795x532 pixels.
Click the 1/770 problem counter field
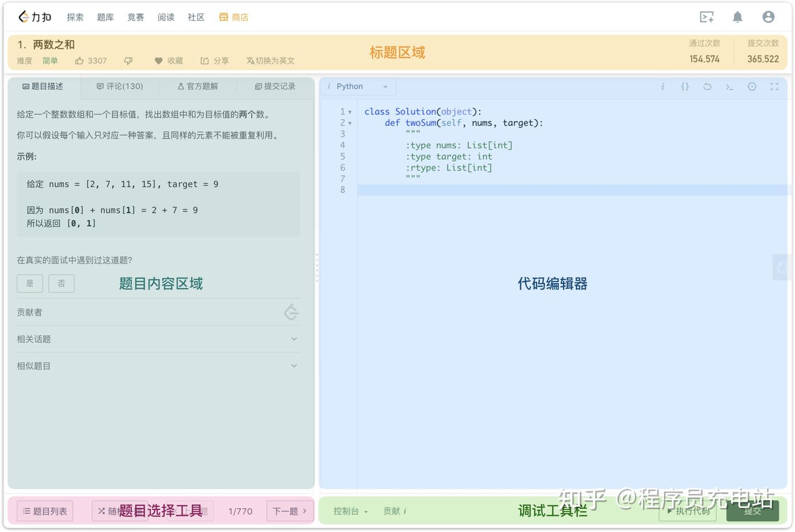click(240, 511)
